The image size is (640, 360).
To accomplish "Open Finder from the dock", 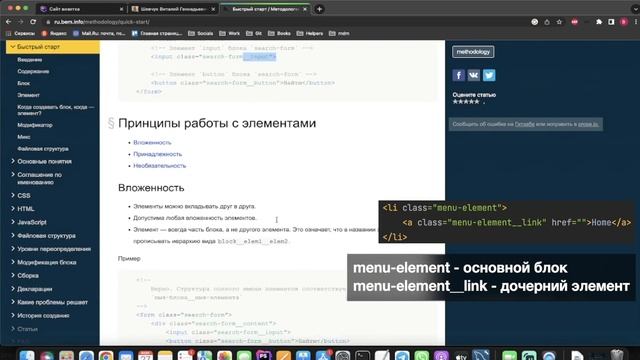I will [x=27, y=356].
